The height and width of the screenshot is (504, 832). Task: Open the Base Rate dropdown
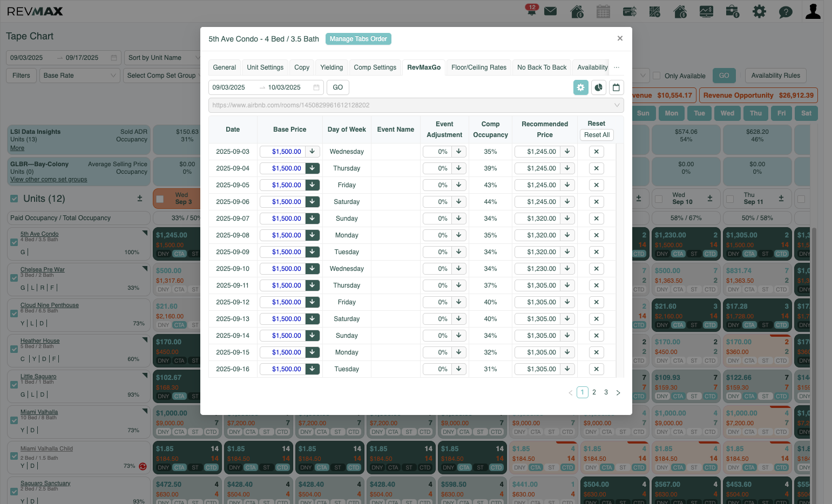80,76
